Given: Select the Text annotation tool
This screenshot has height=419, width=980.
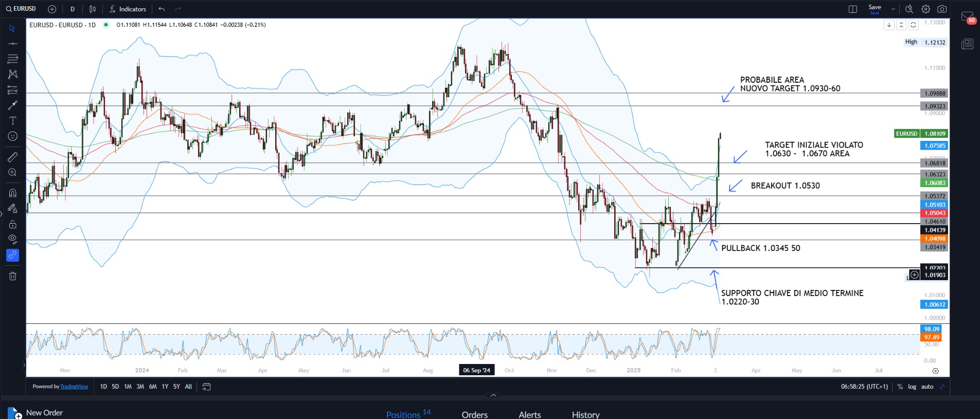Looking at the screenshot, I should (13, 121).
